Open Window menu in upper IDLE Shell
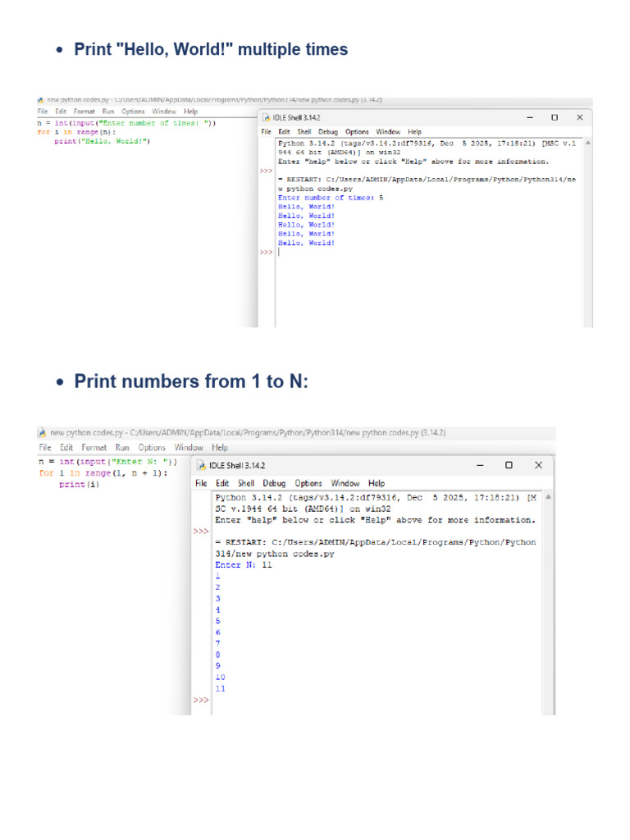 (x=388, y=132)
